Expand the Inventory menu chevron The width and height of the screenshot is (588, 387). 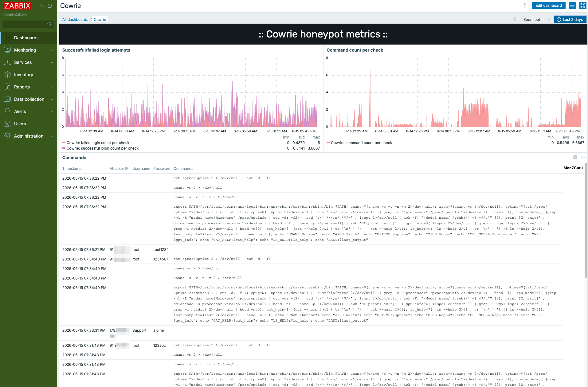pyautogui.click(x=52, y=75)
